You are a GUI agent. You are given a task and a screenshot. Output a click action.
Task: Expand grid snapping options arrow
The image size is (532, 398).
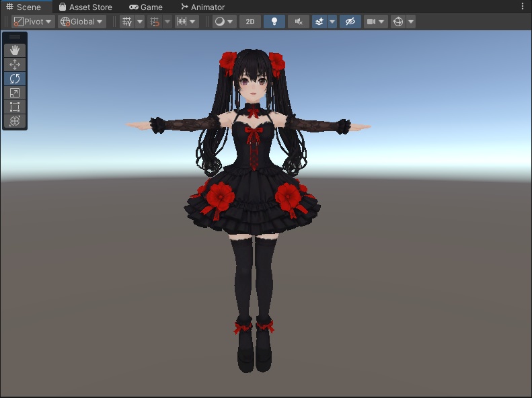pos(167,22)
